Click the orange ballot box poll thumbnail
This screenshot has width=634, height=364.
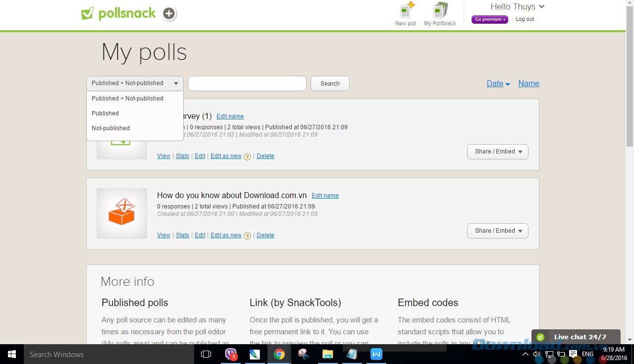click(122, 213)
